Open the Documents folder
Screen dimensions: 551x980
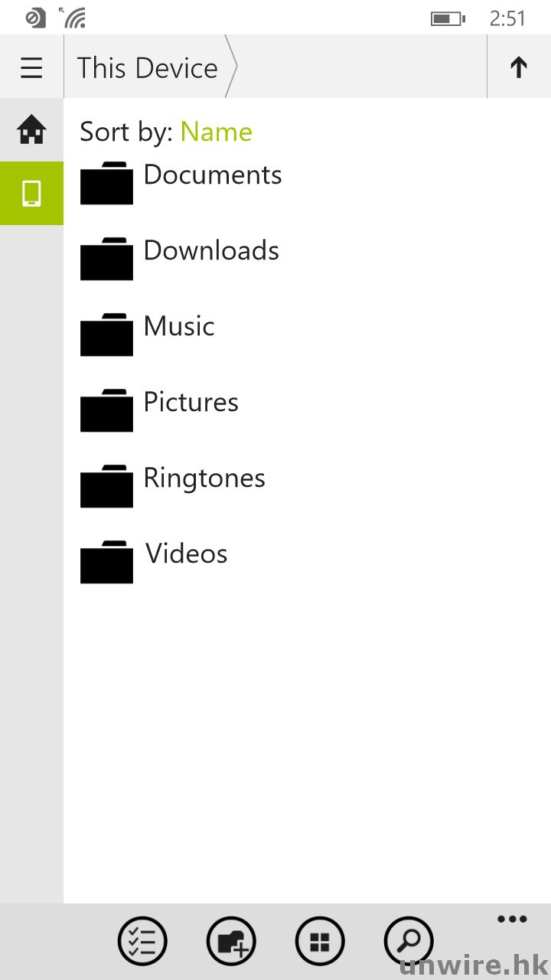point(213,175)
